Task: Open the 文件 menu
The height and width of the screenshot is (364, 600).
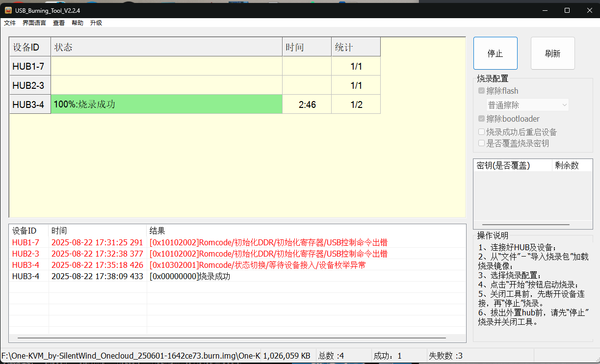Action: [10, 23]
